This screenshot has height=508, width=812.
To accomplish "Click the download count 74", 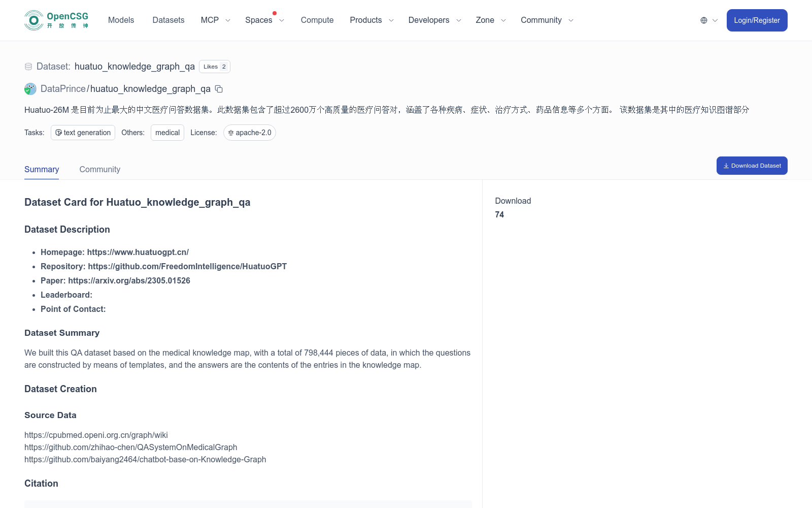I will 499,214.
